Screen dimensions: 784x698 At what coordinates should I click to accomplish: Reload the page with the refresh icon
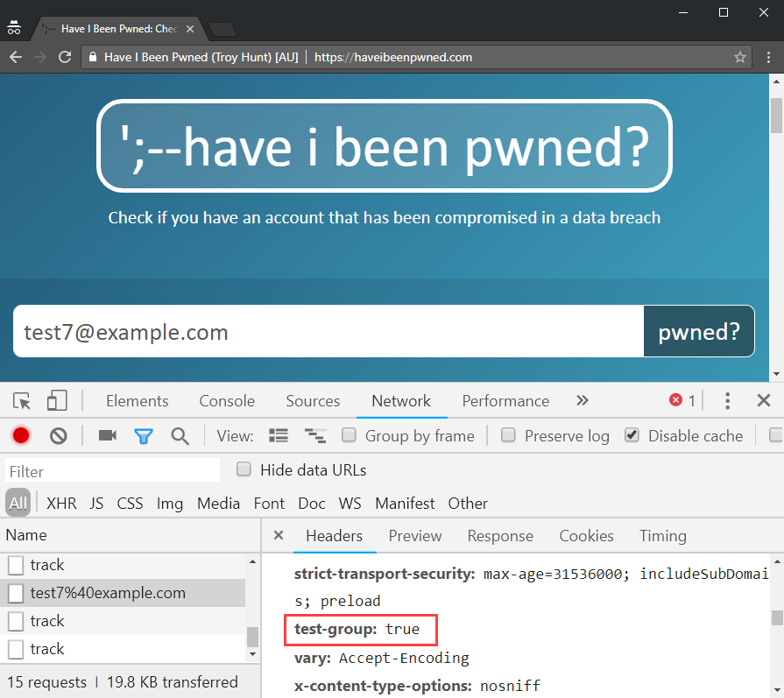pos(65,57)
